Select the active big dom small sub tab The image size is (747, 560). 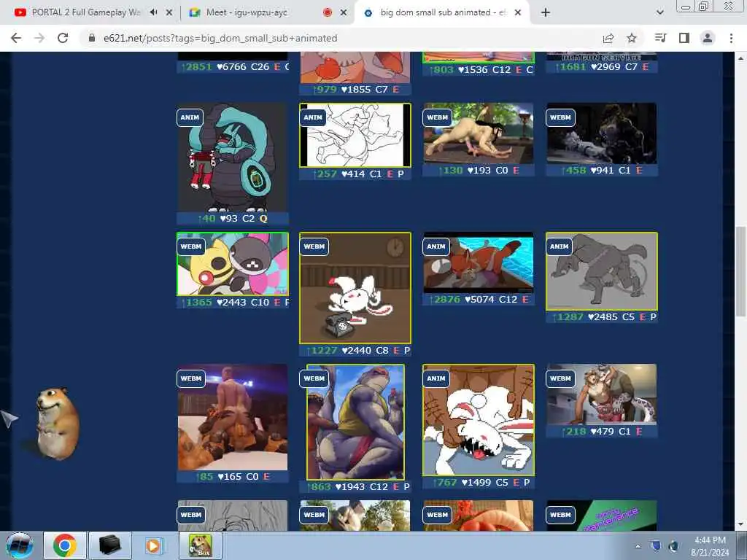click(436, 12)
